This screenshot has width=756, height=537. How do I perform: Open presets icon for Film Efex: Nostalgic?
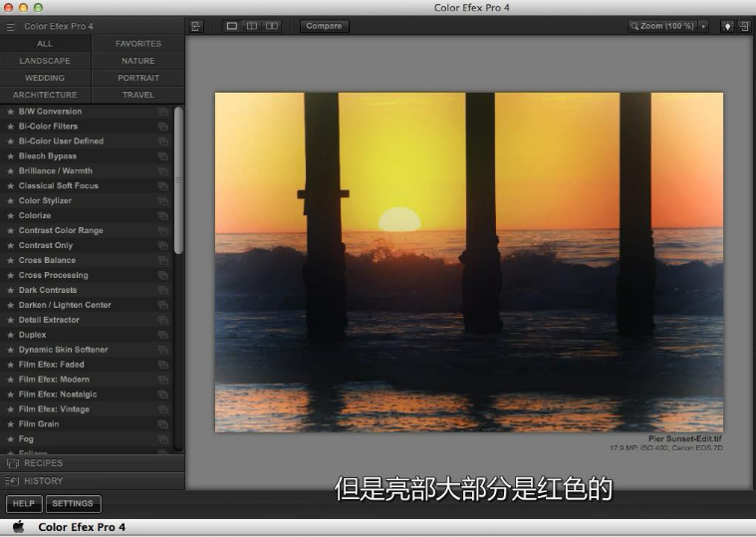coord(163,396)
